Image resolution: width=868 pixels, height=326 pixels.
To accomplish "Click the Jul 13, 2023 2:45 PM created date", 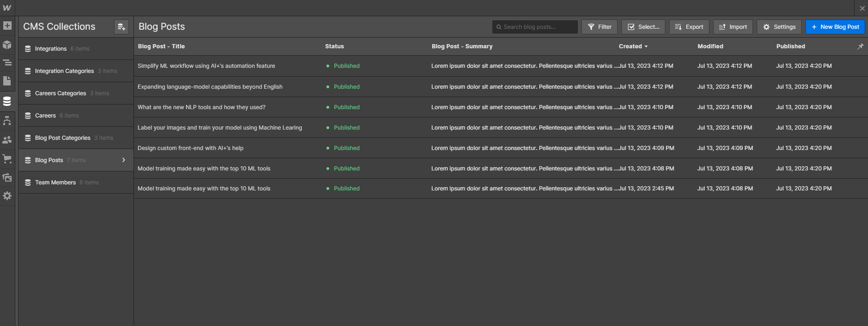I will [x=646, y=189].
